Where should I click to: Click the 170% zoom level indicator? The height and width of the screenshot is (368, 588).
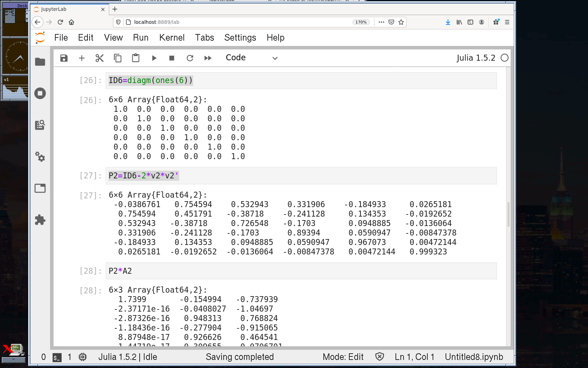(x=361, y=22)
